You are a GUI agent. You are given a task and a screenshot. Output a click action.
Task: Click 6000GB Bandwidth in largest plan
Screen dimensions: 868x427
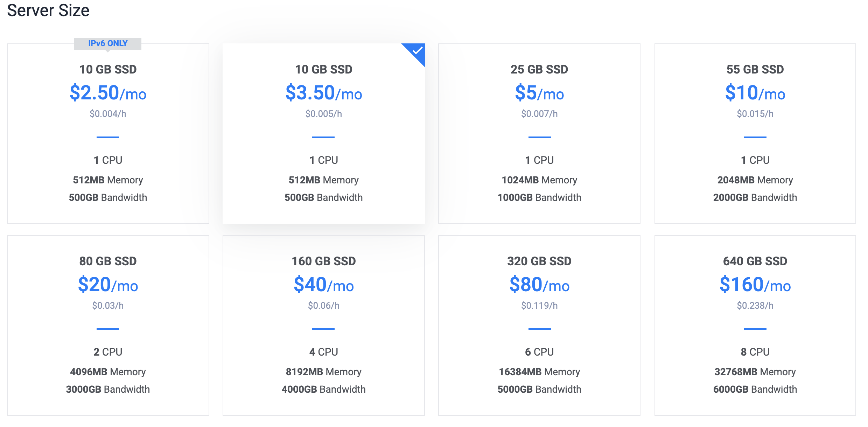[755, 389]
